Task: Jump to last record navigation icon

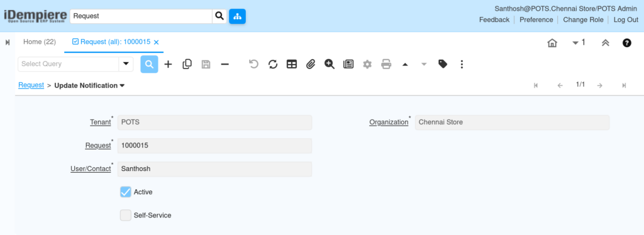Action: click(x=624, y=85)
